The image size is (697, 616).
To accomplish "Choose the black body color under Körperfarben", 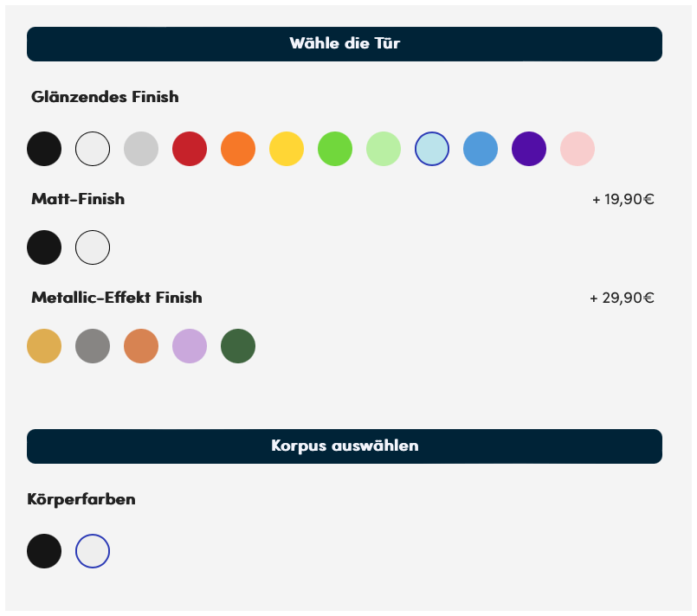I will coord(44,551).
